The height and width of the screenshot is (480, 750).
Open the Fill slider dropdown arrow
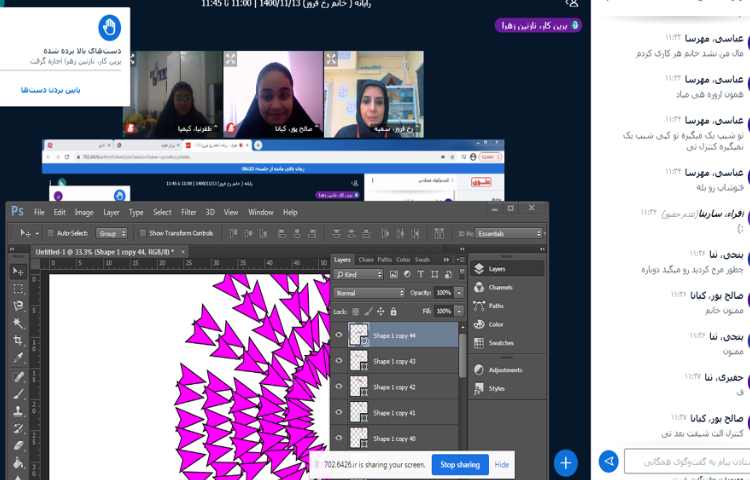click(x=459, y=311)
